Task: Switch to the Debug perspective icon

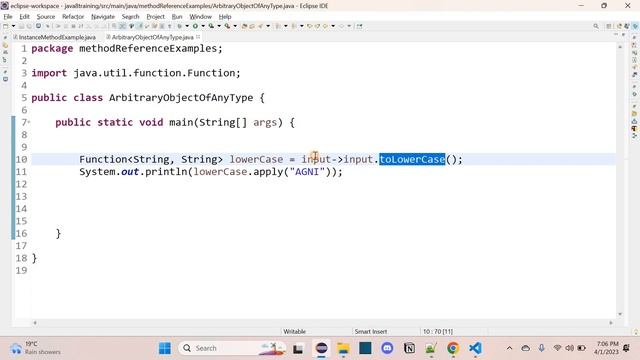Action: (x=627, y=26)
